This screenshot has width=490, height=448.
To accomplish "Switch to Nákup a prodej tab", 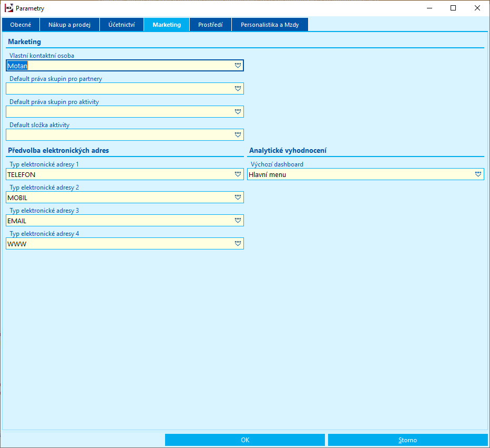I will 69,25.
